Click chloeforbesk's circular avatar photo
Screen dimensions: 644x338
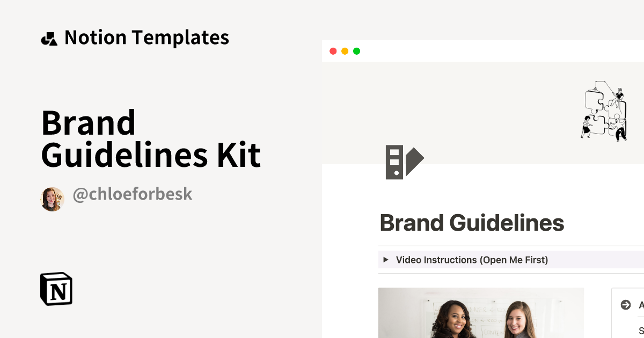point(52,199)
